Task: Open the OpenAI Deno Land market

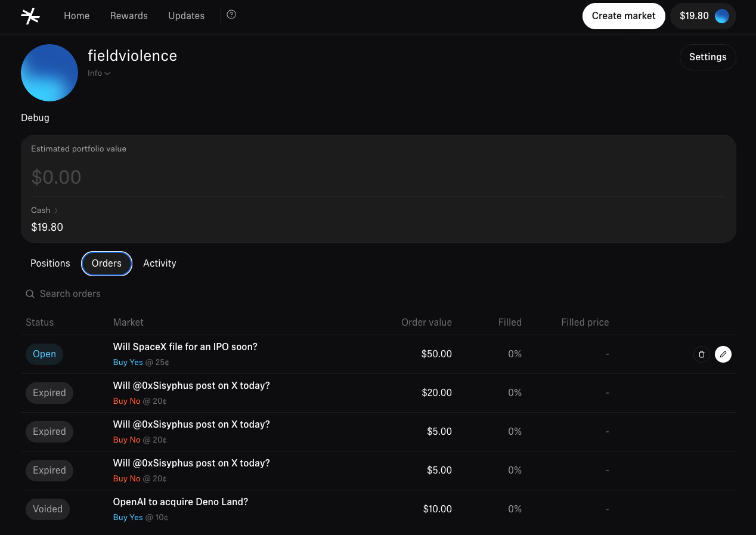Action: tap(180, 502)
